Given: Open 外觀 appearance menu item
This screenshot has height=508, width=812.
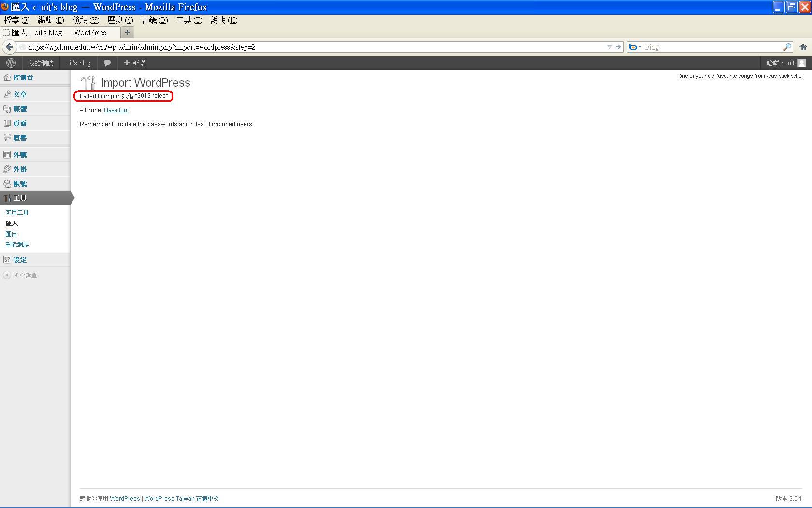Looking at the screenshot, I should coord(20,155).
